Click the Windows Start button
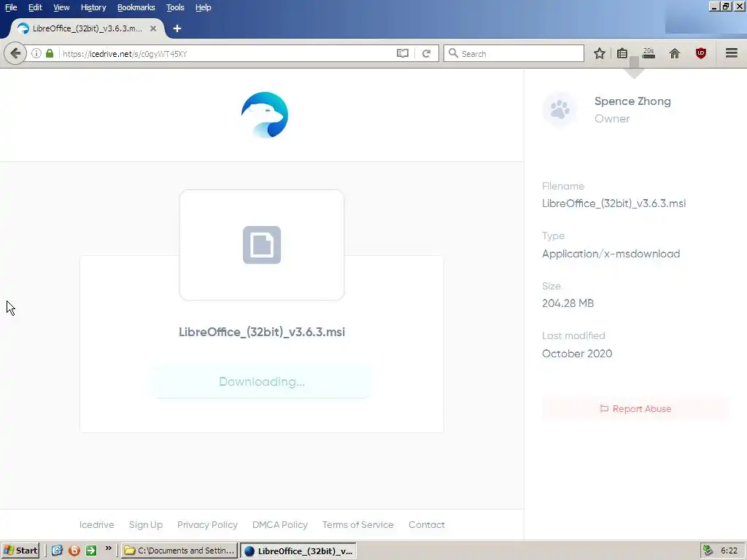Viewport: 747px width, 560px height. 20,551
